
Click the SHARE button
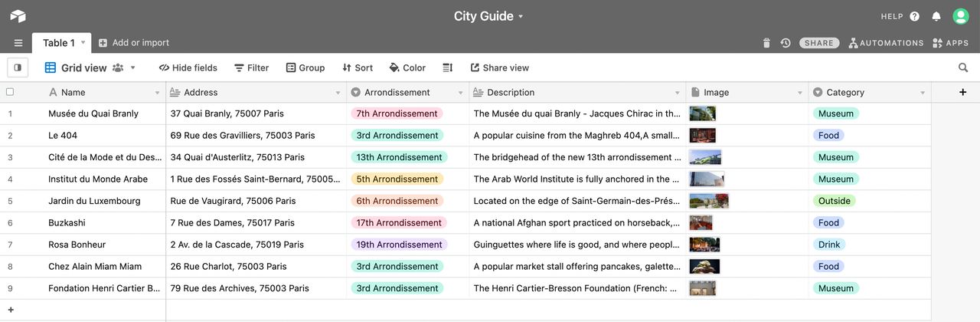pyautogui.click(x=819, y=43)
